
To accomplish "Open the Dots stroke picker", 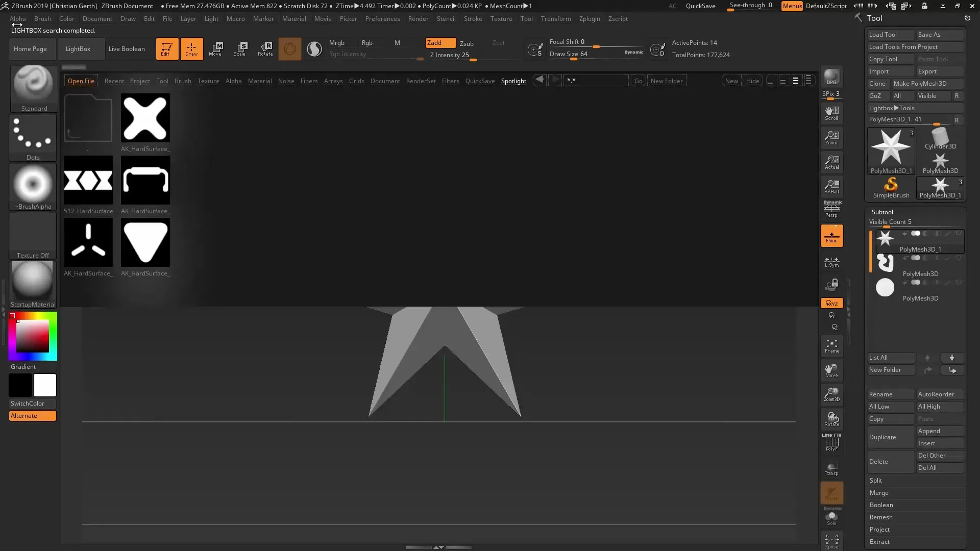I will [33, 138].
